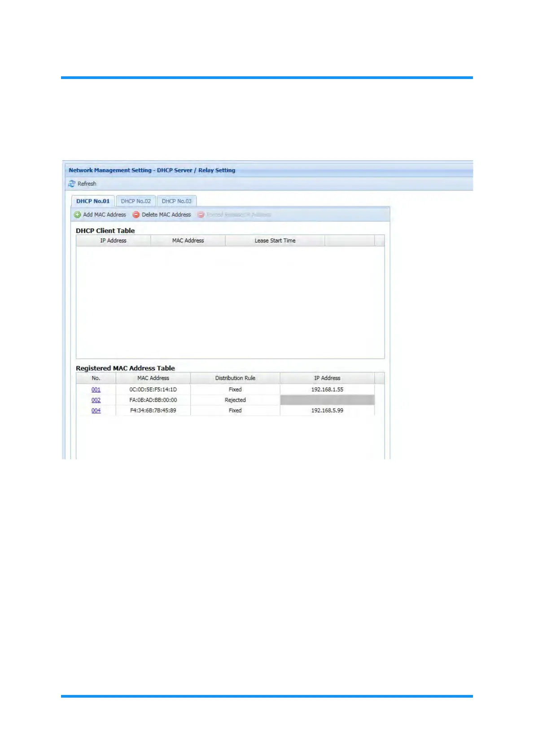The image size is (534, 756).
Task: Click the Lease Start Time column header
Action: 275,241
